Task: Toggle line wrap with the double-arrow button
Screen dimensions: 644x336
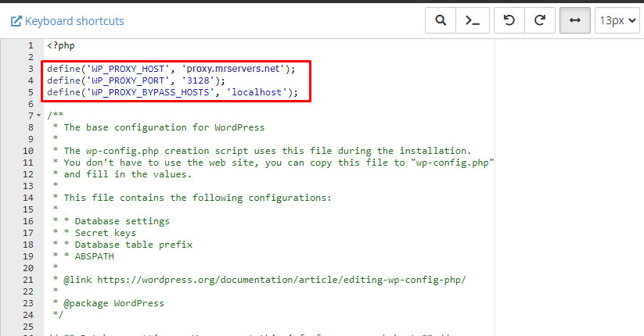Action: pos(575,21)
